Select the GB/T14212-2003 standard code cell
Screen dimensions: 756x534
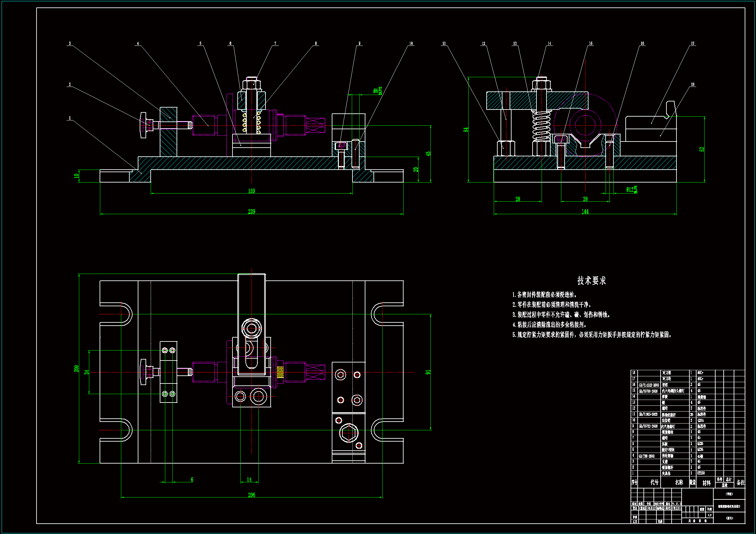click(649, 385)
